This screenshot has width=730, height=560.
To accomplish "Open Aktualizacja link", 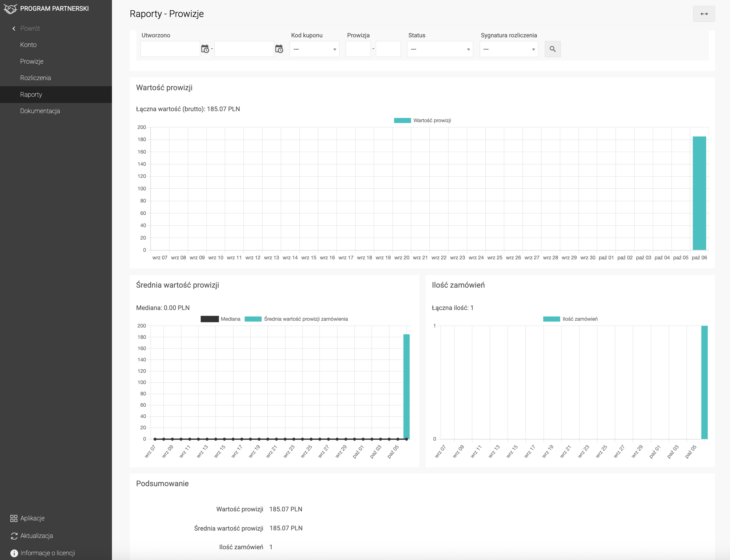I will pyautogui.click(x=37, y=536).
